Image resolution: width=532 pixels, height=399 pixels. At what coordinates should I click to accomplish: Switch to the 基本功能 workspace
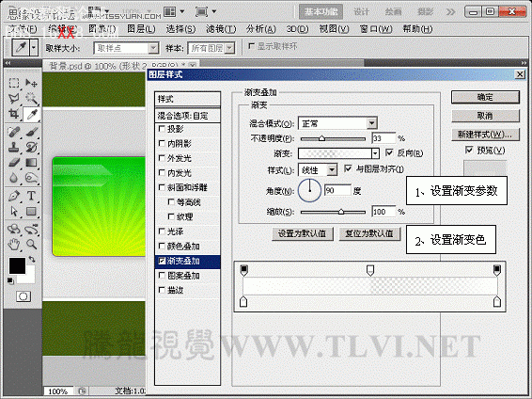[x=321, y=12]
